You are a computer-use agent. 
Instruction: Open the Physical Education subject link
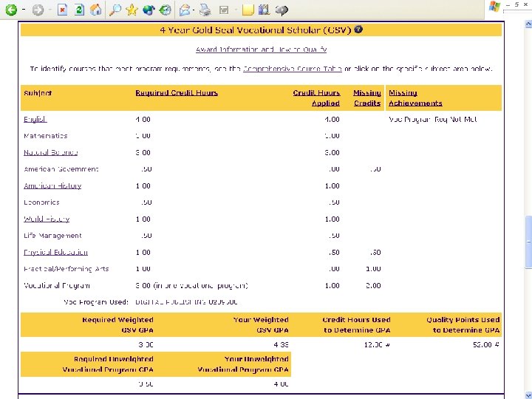(x=55, y=252)
